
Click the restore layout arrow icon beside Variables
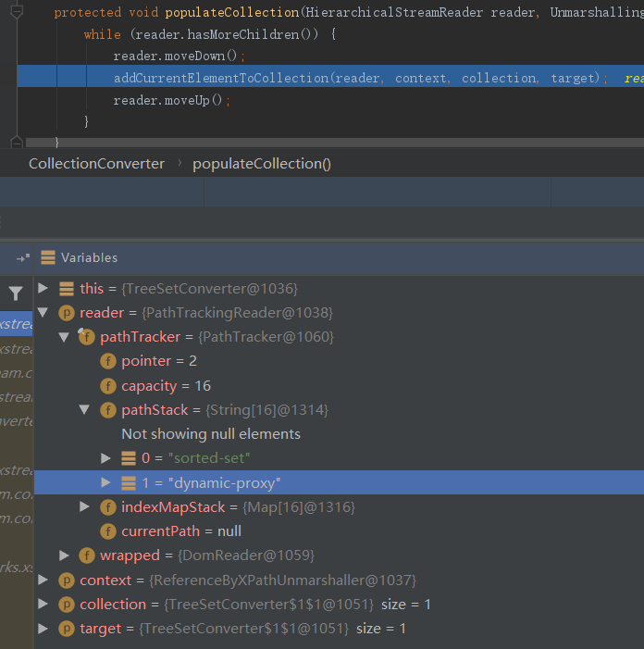click(22, 257)
